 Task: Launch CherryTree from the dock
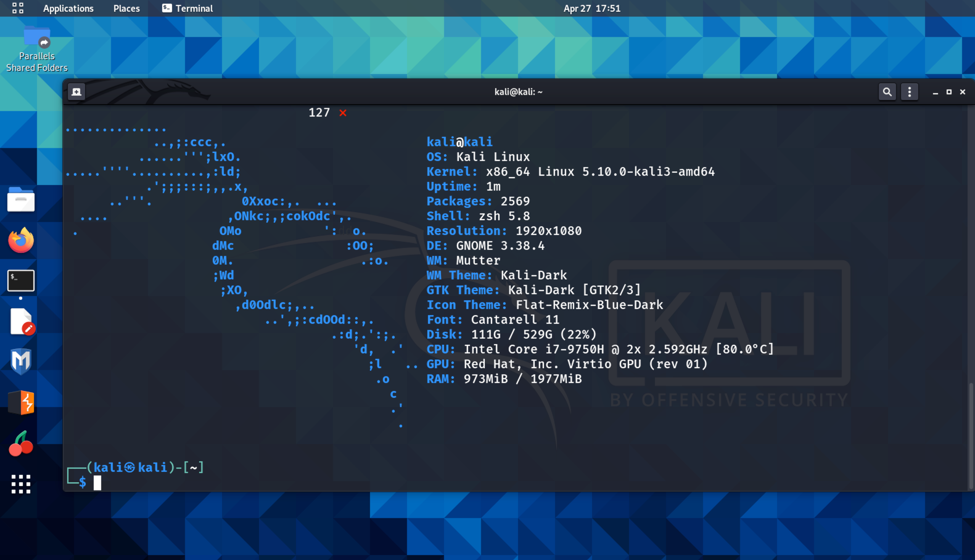pyautogui.click(x=21, y=443)
